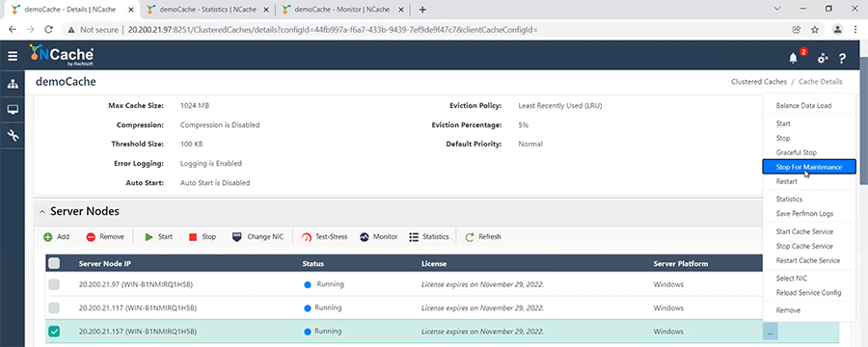Viewport: 868px width, 347px height.
Task: Click Change NIC toolbar button
Action: pos(258,237)
